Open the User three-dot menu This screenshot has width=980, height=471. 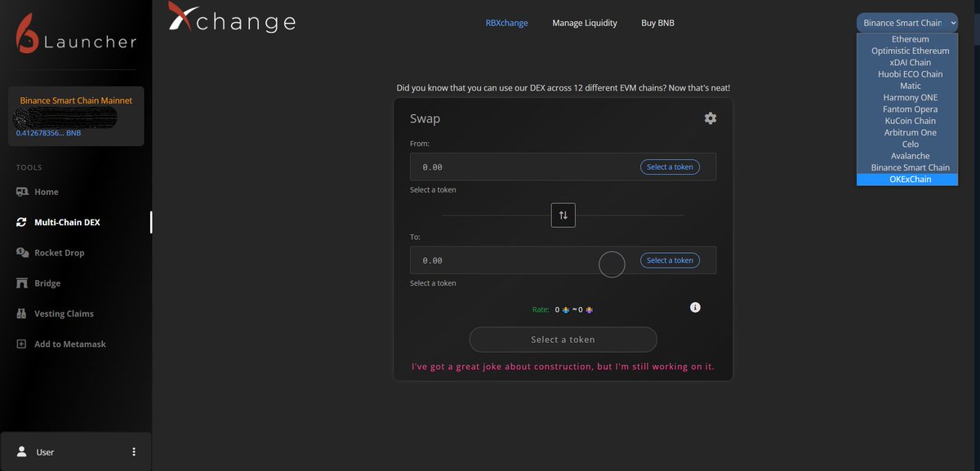click(134, 451)
